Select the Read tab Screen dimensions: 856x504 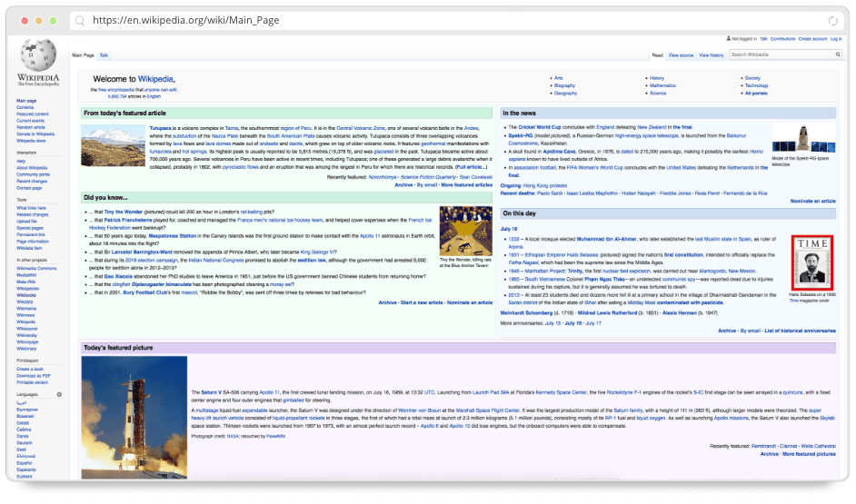pos(657,55)
